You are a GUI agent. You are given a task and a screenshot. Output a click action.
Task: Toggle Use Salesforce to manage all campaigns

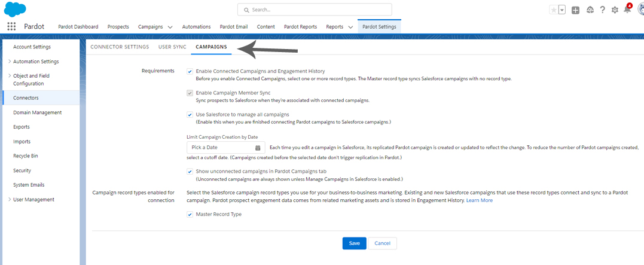pos(190,115)
